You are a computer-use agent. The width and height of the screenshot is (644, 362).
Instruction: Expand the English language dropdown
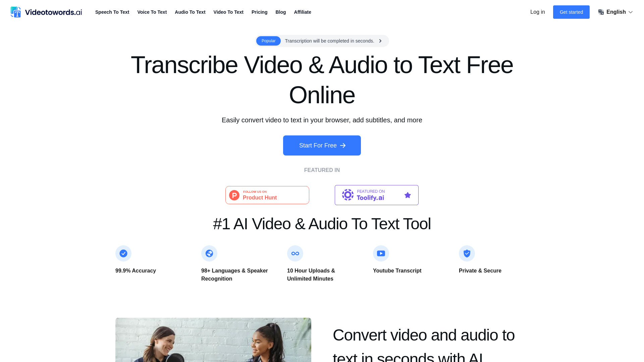click(x=615, y=12)
